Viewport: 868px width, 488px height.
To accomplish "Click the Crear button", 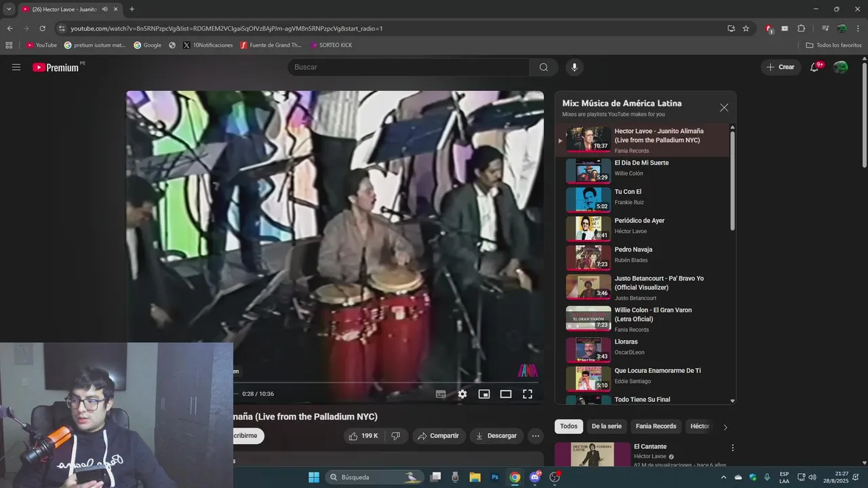I will [781, 67].
